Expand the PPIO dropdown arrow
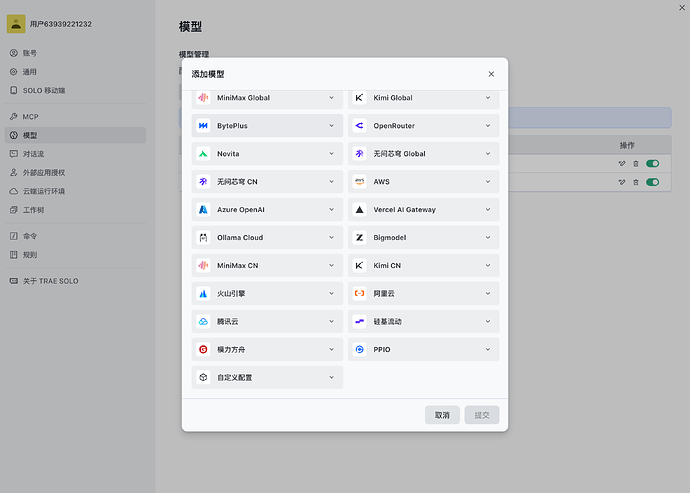 (x=488, y=350)
